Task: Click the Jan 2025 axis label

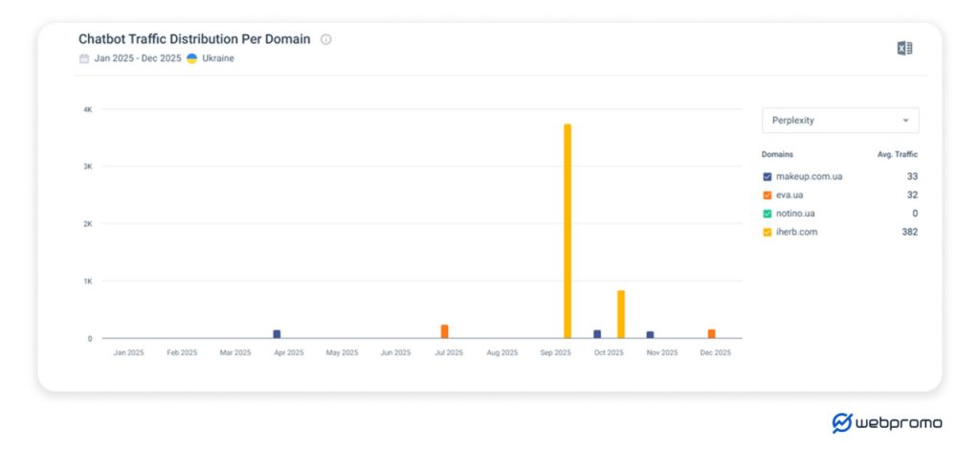Action: click(128, 352)
